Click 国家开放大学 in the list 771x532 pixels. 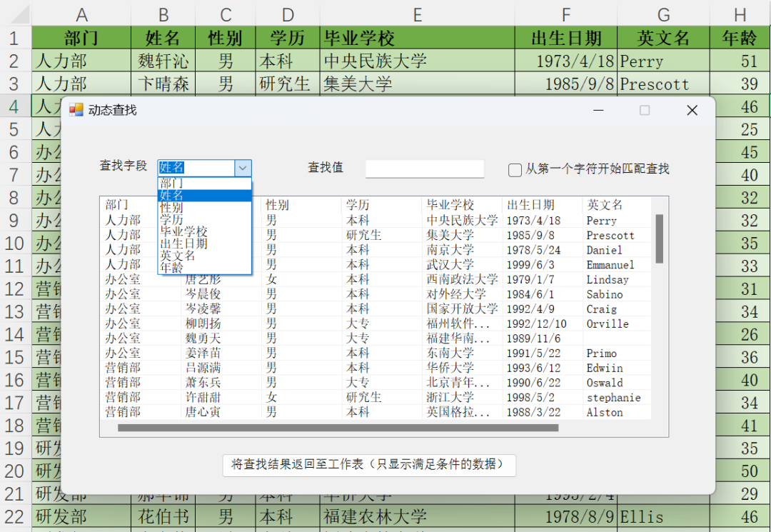462,309
